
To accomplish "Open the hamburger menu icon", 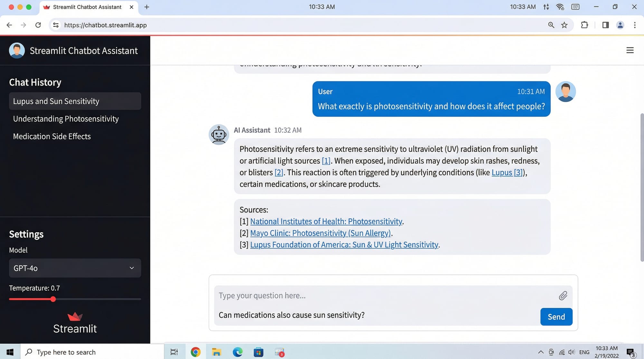I will click(630, 51).
